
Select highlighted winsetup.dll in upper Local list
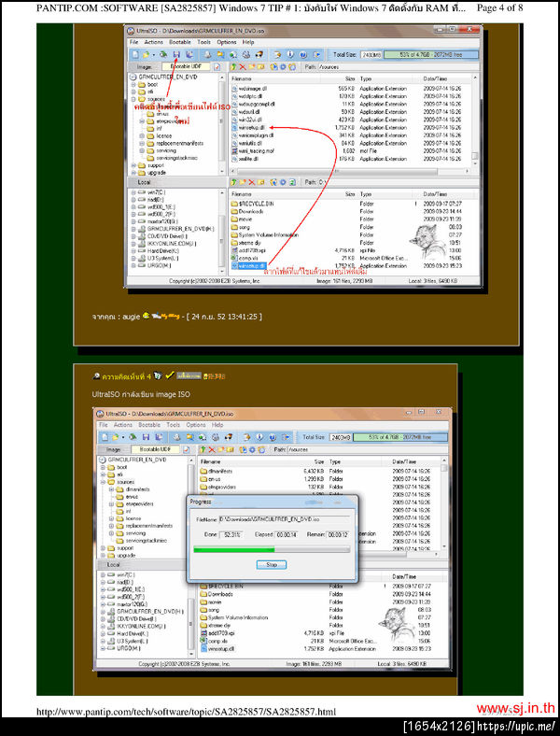pyautogui.click(x=249, y=265)
